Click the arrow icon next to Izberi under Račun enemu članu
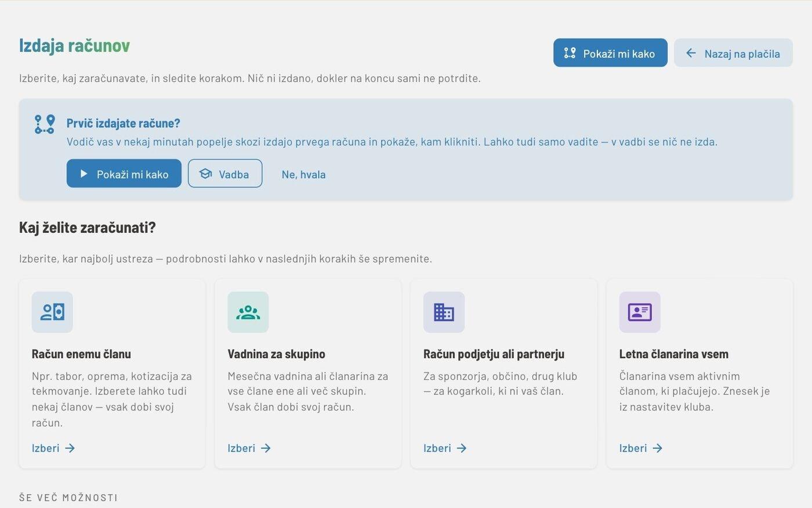812x508 pixels. pyautogui.click(x=70, y=448)
